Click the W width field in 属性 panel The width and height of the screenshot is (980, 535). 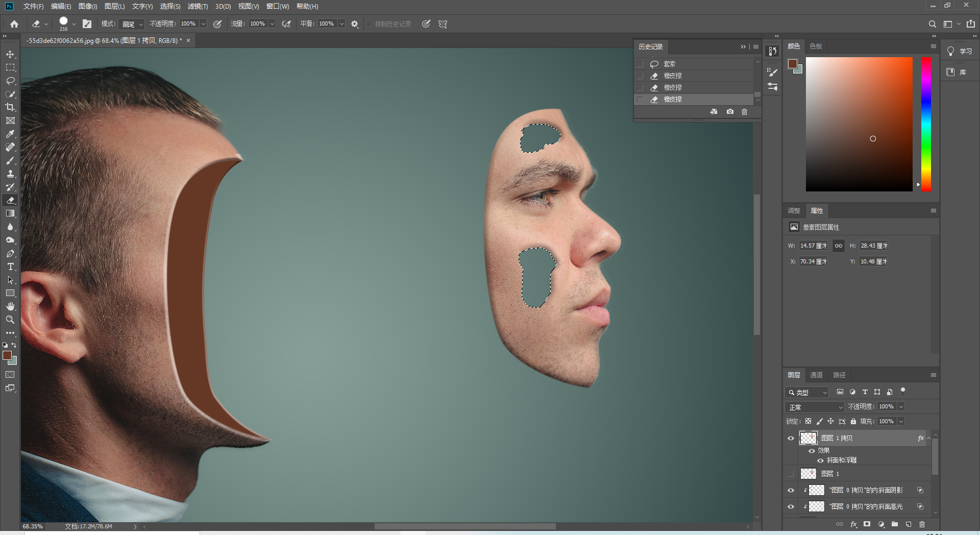(x=813, y=246)
